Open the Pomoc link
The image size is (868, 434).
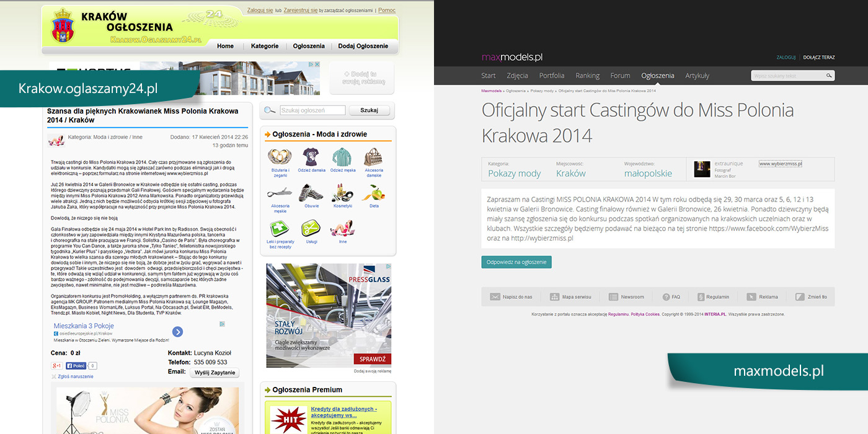pyautogui.click(x=387, y=11)
